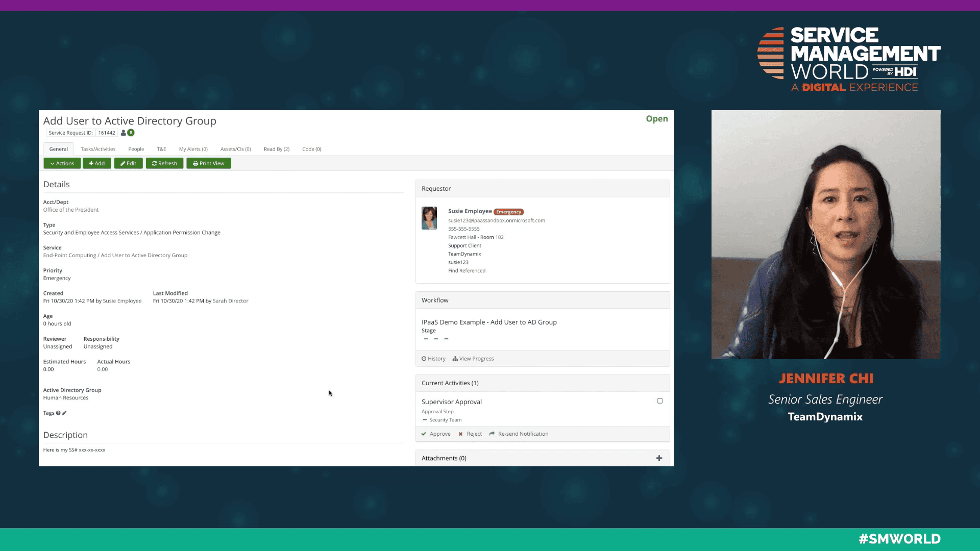The width and height of the screenshot is (980, 551).
Task: Click the person contacts icon beside request ID
Action: (x=123, y=133)
